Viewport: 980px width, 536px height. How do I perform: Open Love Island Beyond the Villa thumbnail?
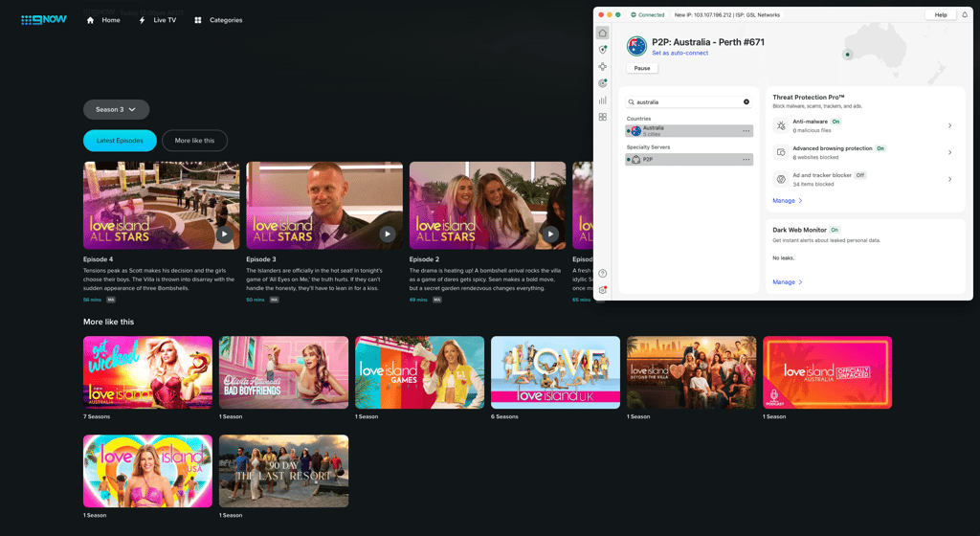point(691,372)
